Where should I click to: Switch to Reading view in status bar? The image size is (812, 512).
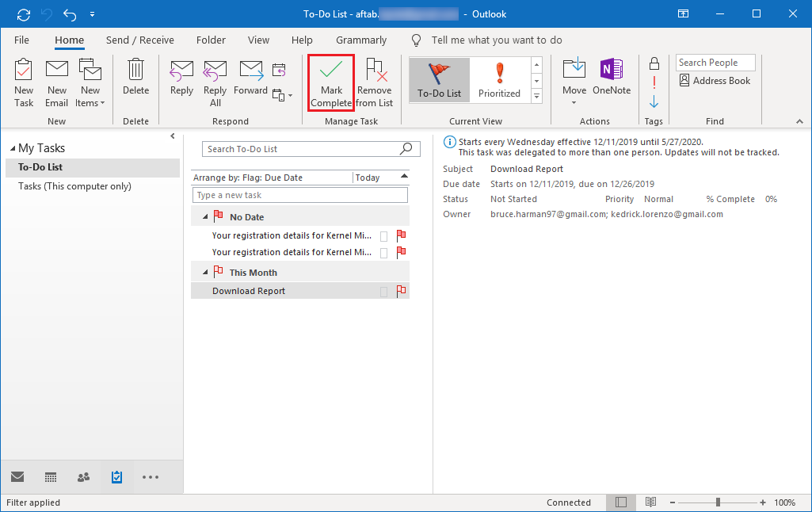[650, 502]
